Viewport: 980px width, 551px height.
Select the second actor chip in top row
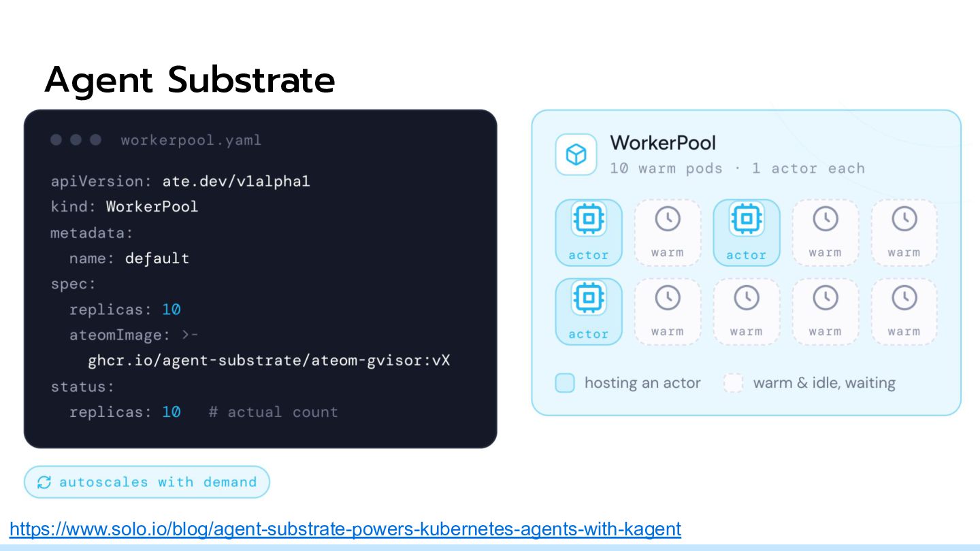747,233
